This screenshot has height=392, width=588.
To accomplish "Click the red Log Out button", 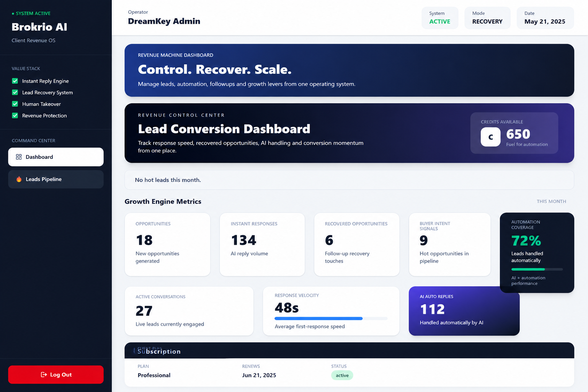I will (x=56, y=375).
